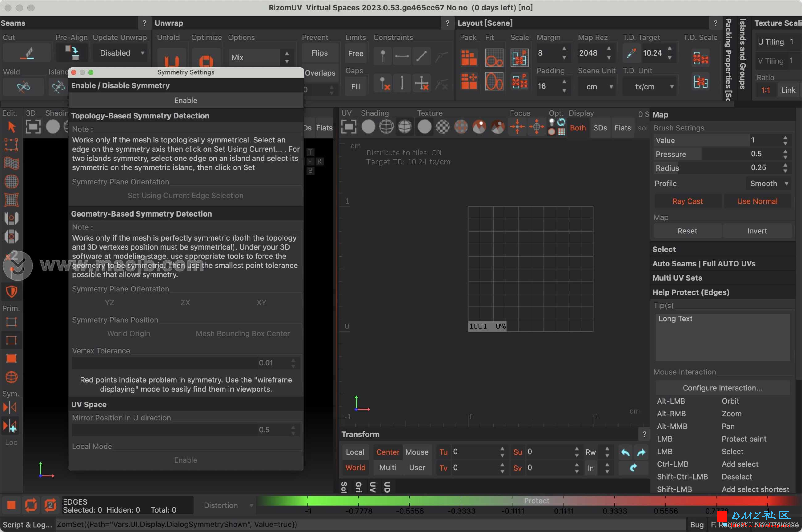This screenshot has width=802, height=532.
Task: Click the wireframe sphere shading icon in UV view
Action: pos(387,127)
